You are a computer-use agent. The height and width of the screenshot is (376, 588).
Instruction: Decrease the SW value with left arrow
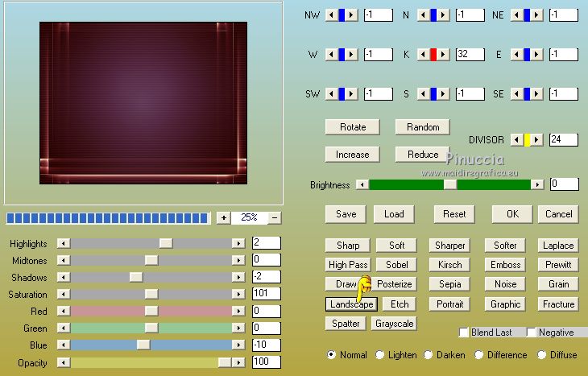coord(331,93)
